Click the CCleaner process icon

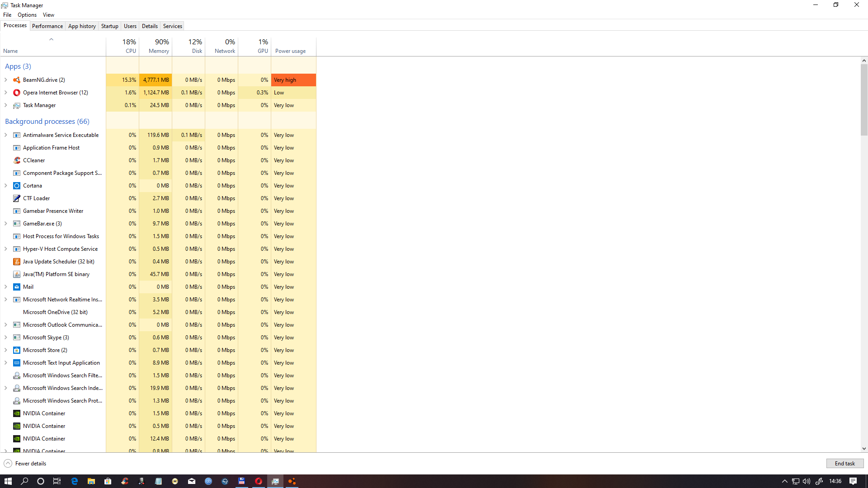click(x=17, y=160)
